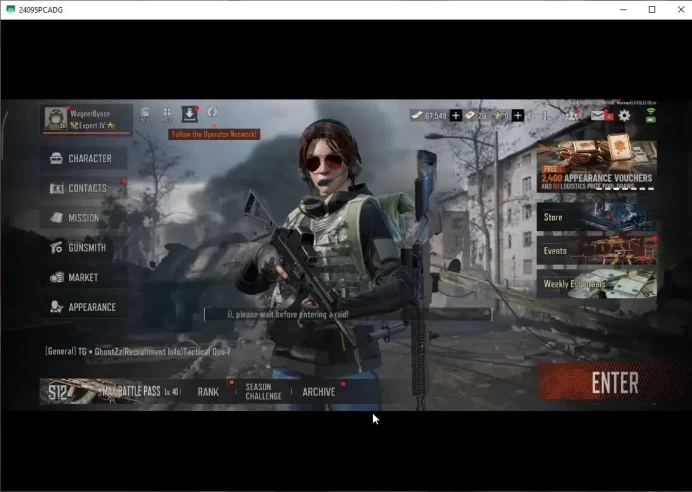
Task: Click the plus button next to 67,549 cash
Action: pos(455,116)
